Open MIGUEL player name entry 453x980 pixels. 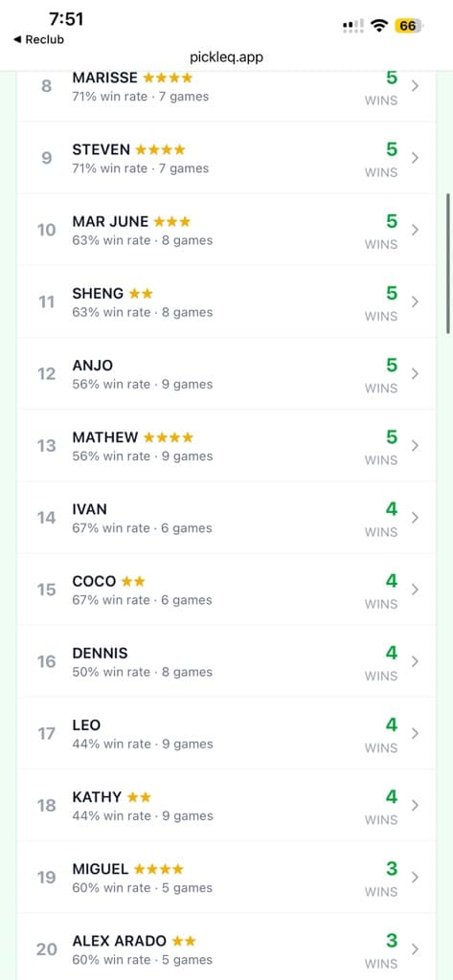[x=101, y=869]
